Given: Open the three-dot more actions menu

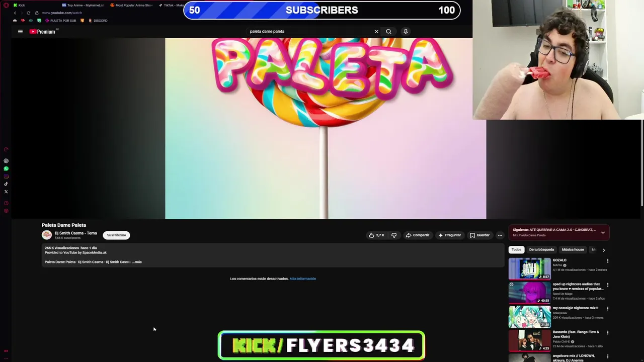Looking at the screenshot, I should (x=500, y=235).
